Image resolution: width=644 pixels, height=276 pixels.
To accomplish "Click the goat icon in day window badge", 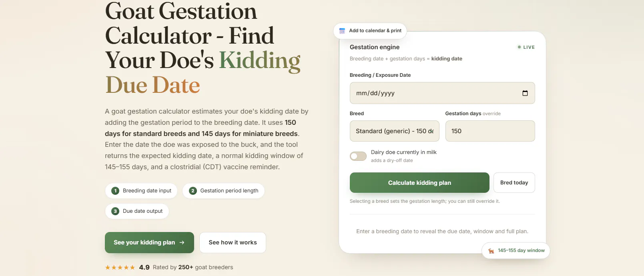I will tap(491, 251).
